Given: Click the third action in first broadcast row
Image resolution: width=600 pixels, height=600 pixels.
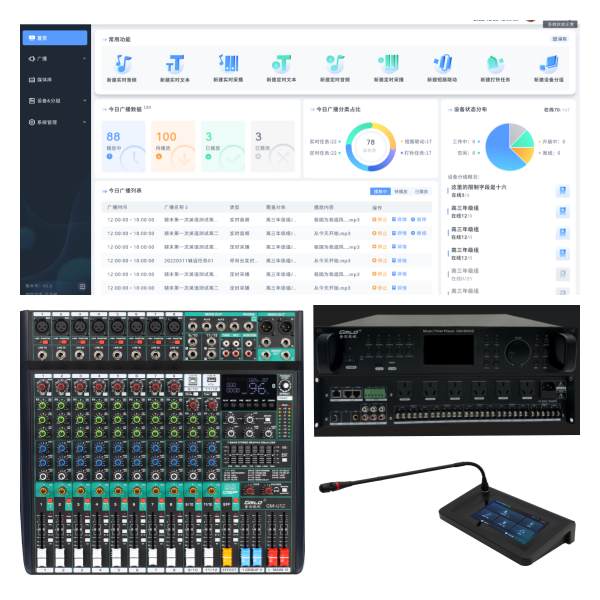Looking at the screenshot, I should click(x=419, y=220).
